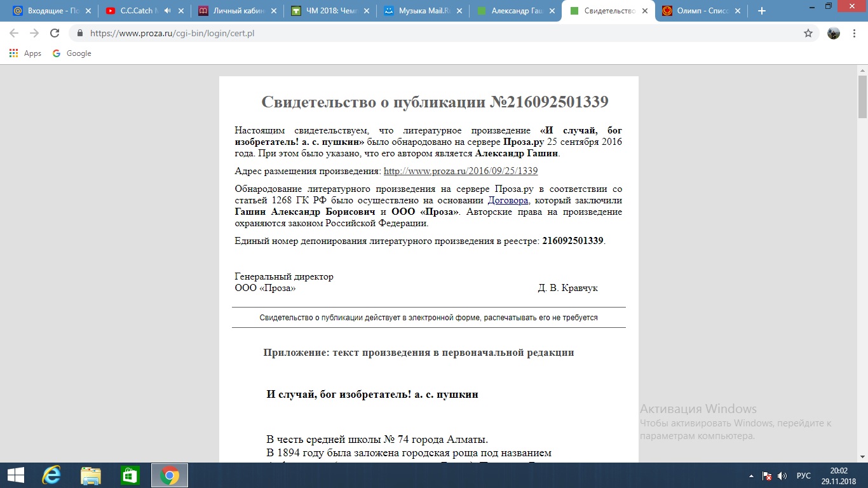This screenshot has height=488, width=868.
Task: Close the Олимп tab
Action: tap(738, 11)
